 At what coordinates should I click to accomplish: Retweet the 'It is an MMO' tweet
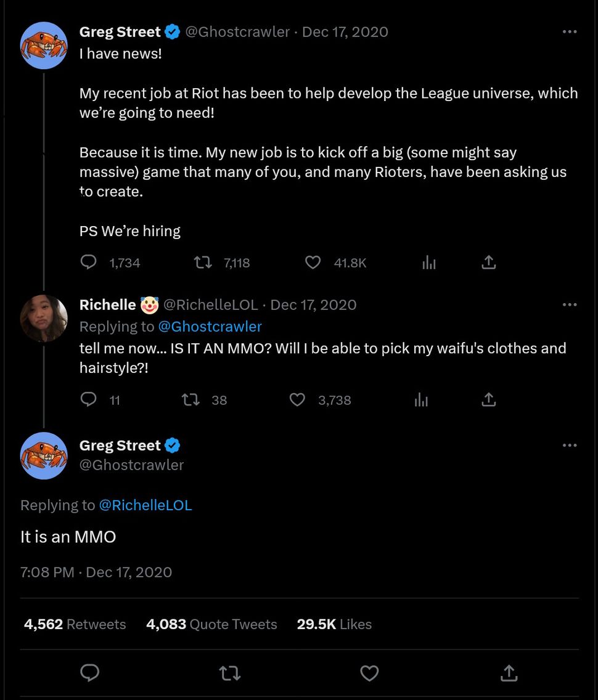coord(229,673)
